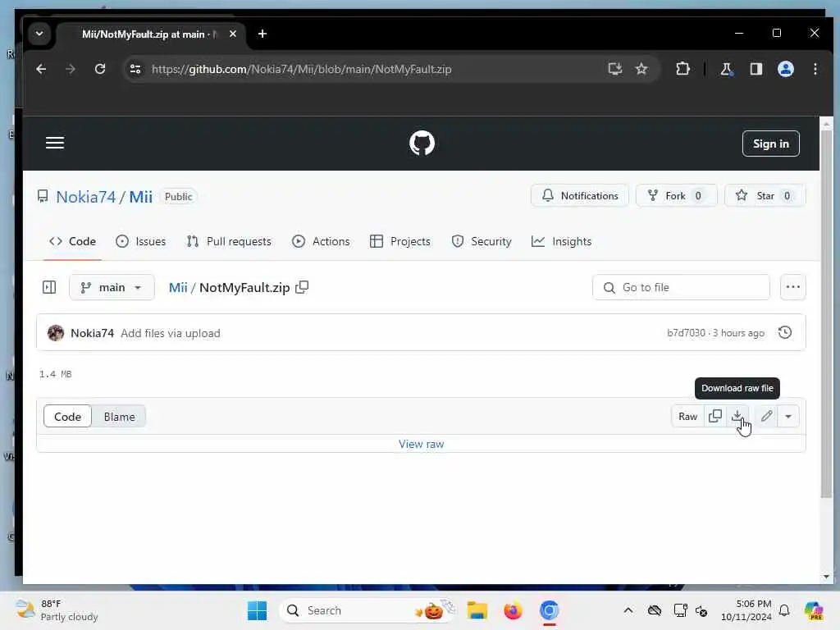Open File Explorer from the taskbar

pos(477,610)
